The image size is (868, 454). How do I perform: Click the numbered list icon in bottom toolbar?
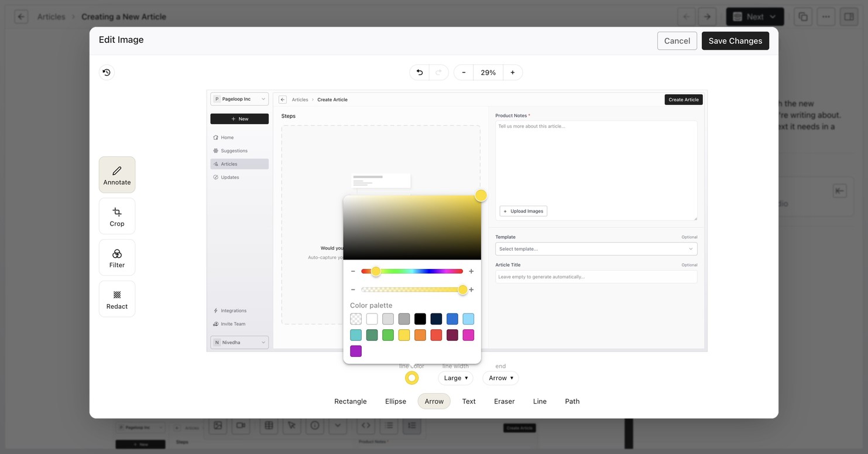click(412, 425)
